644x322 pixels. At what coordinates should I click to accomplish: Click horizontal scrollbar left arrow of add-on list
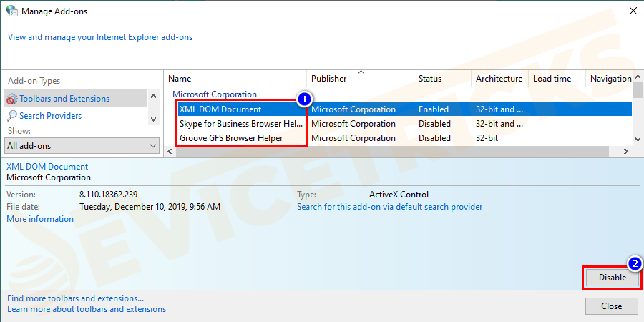click(170, 152)
